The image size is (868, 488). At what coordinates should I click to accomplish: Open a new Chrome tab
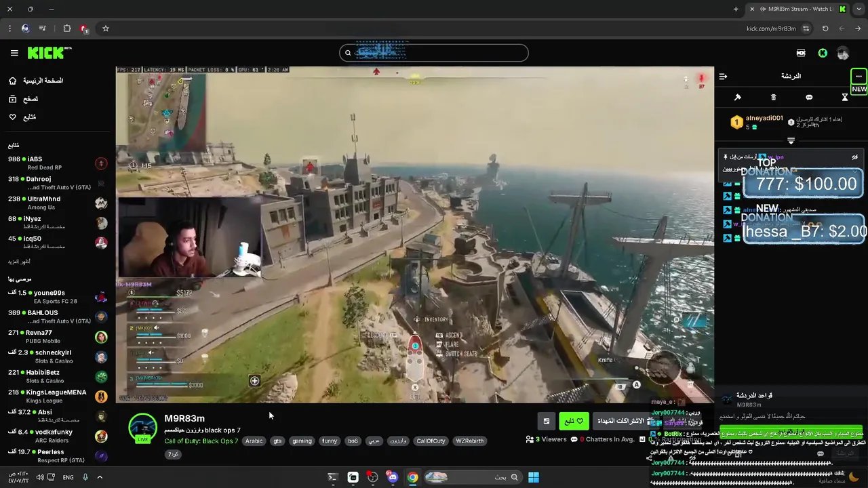click(x=736, y=9)
